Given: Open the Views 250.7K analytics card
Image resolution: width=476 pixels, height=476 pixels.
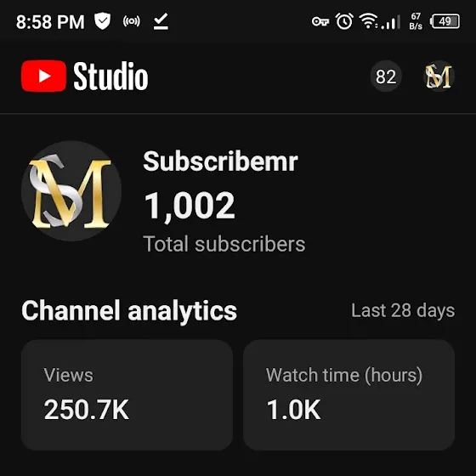Looking at the screenshot, I should [x=127, y=394].
